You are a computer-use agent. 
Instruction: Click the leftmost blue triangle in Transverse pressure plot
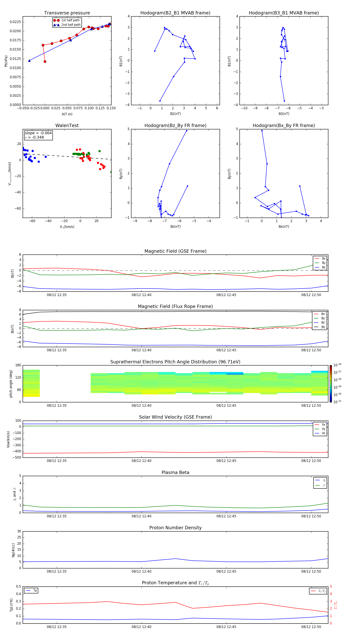pyautogui.click(x=29, y=60)
